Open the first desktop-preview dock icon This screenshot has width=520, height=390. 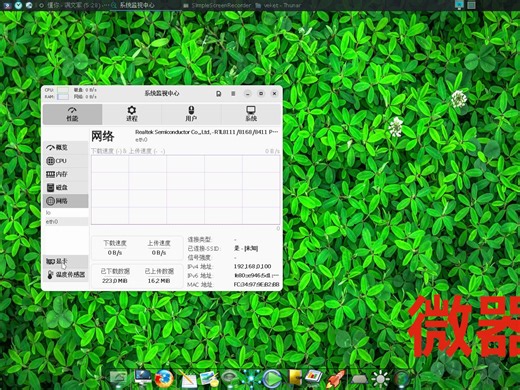pos(118,379)
